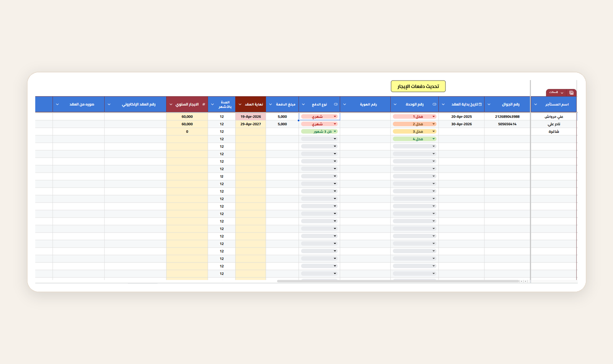Viewport: 613px width, 364px height.
Task: Click the تحديث دفعات الإيجار button
Action: pyautogui.click(x=418, y=86)
